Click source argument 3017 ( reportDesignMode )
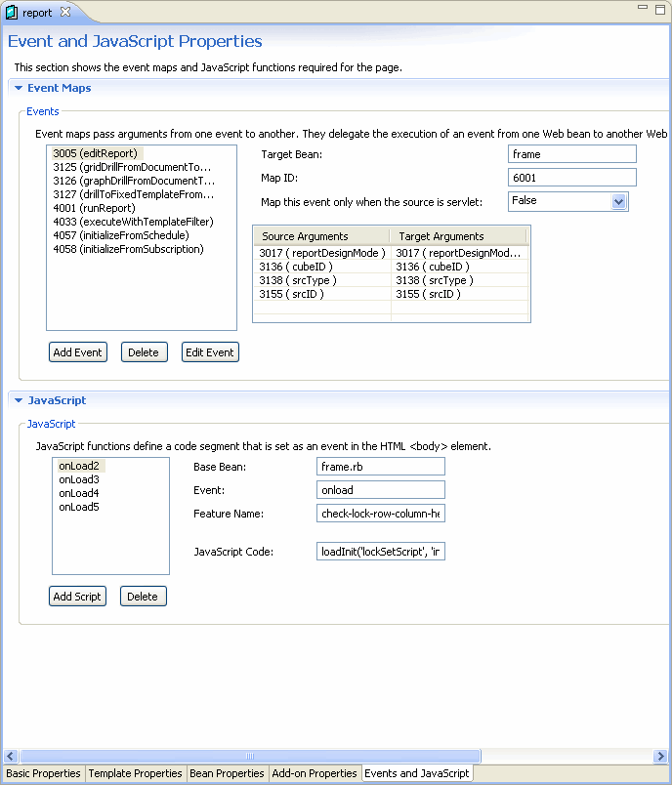Screen dimensions: 672x785 click(x=322, y=253)
